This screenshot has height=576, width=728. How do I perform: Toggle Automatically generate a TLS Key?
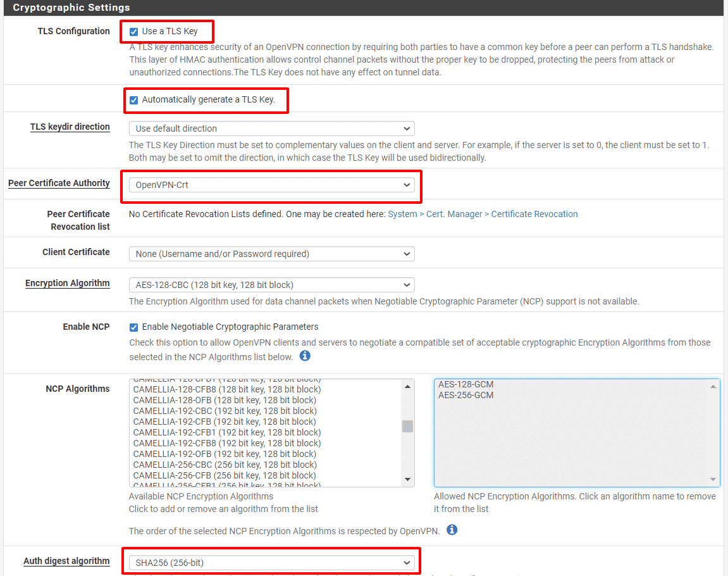(x=133, y=100)
